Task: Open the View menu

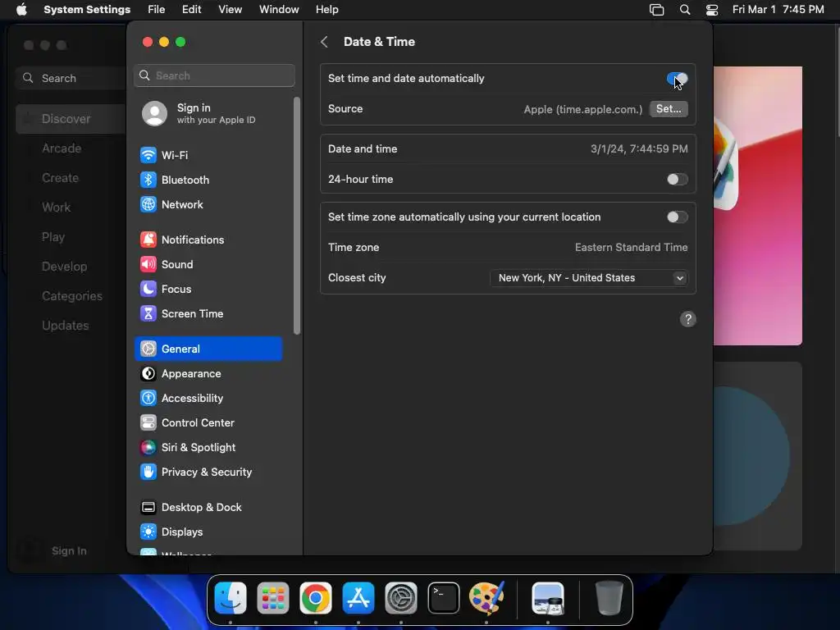Action: click(230, 10)
